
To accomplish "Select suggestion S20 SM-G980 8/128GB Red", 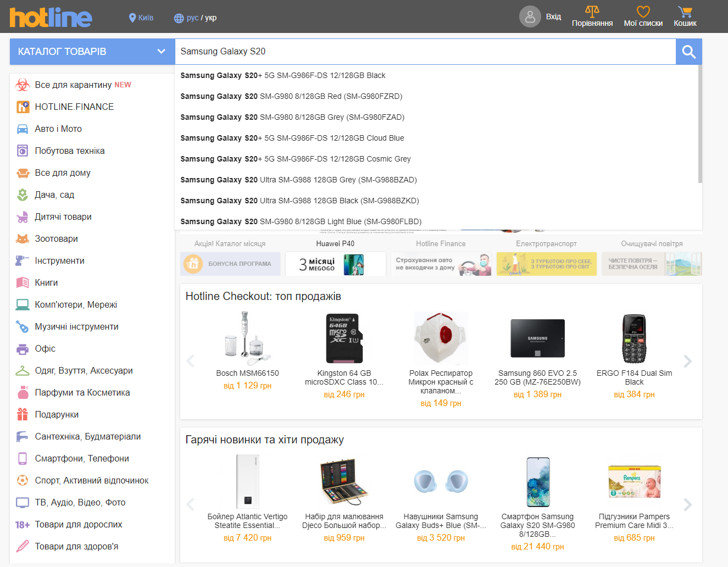I will coord(436,96).
